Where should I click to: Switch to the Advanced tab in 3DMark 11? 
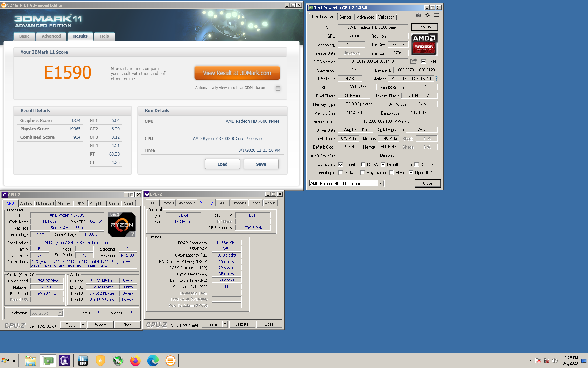(x=51, y=36)
